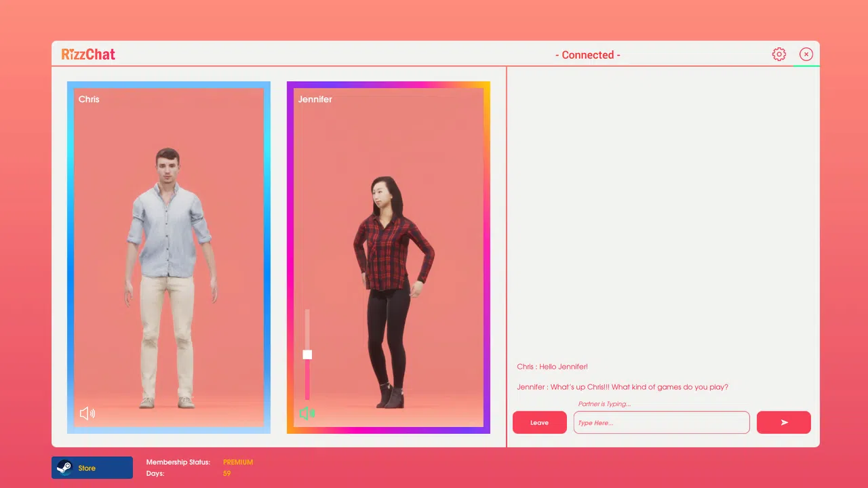Click the Chris name label

(89, 99)
